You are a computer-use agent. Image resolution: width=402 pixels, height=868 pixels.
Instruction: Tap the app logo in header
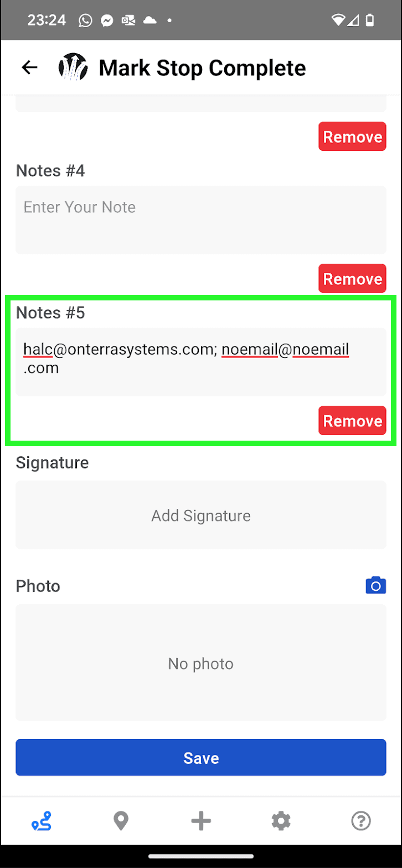pos(73,68)
